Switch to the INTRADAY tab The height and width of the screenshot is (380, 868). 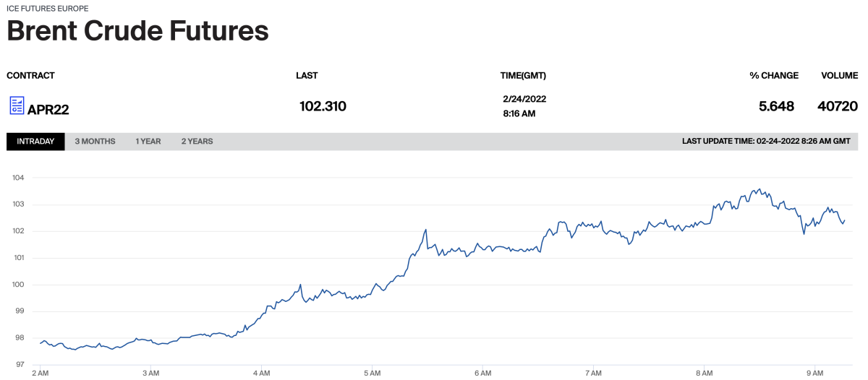tap(35, 142)
